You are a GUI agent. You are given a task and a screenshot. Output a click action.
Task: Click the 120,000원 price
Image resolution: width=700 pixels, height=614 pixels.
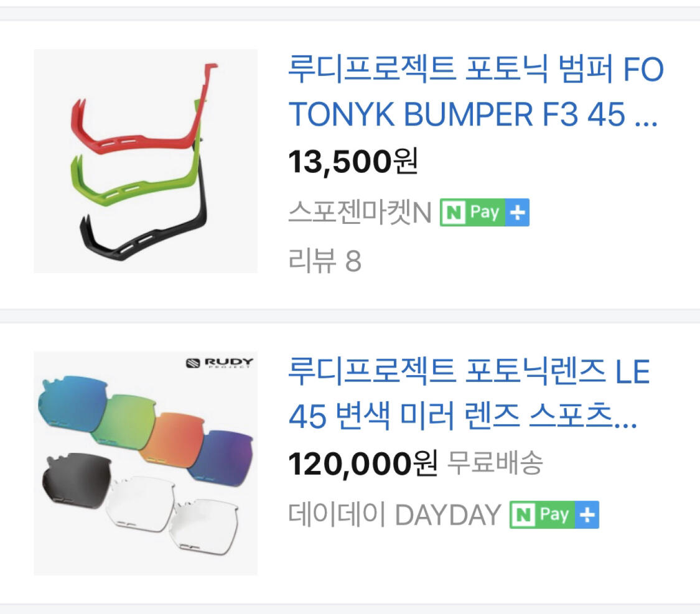pos(363,464)
